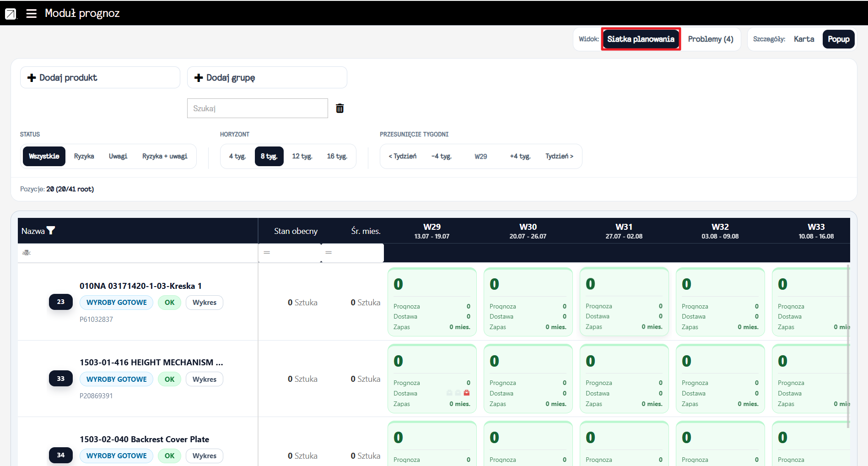Open W29 card for 010NA 03171420-1-03-Kreska 1
This screenshot has height=466, width=868.
click(432, 302)
